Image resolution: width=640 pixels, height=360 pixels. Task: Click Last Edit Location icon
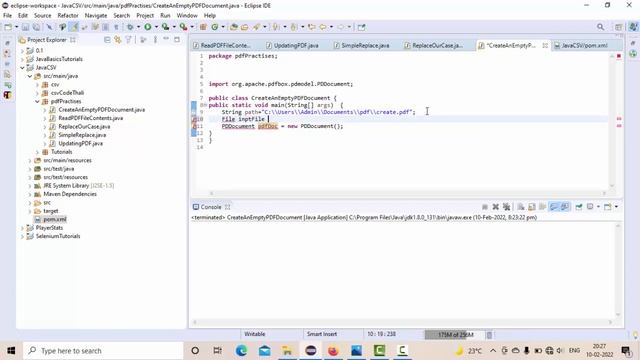click(312, 27)
